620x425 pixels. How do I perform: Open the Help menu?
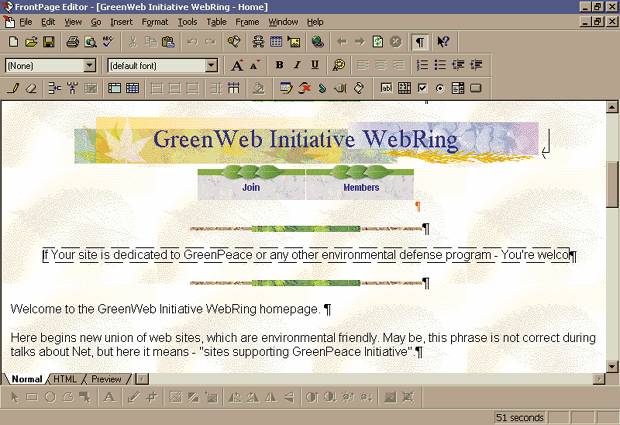(315, 22)
